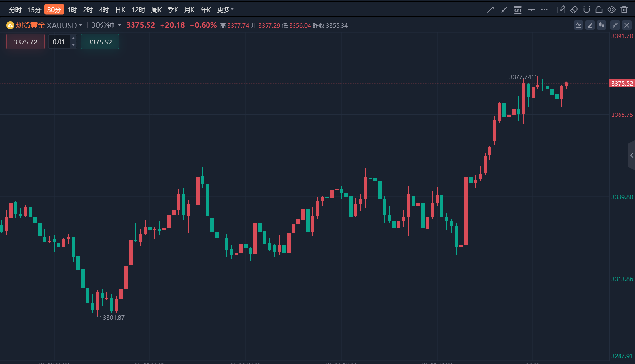The height and width of the screenshot is (364, 635).
Task: Click the green buy price button 3375.52
Action: (100, 42)
